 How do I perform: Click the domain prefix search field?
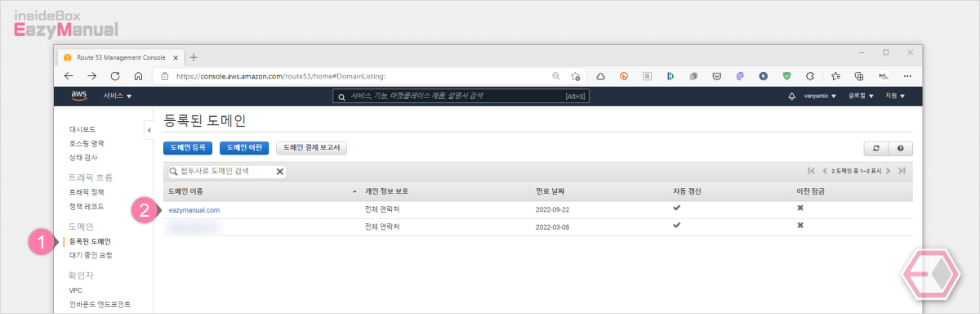(226, 172)
